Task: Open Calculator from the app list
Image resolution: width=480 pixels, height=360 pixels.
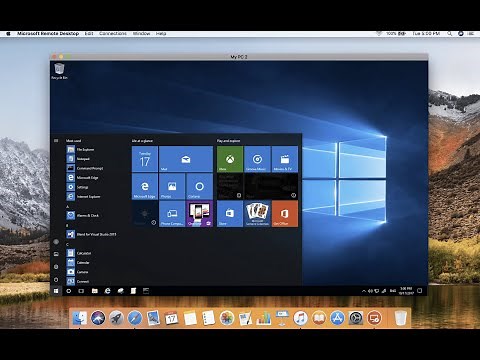Action: [79, 253]
